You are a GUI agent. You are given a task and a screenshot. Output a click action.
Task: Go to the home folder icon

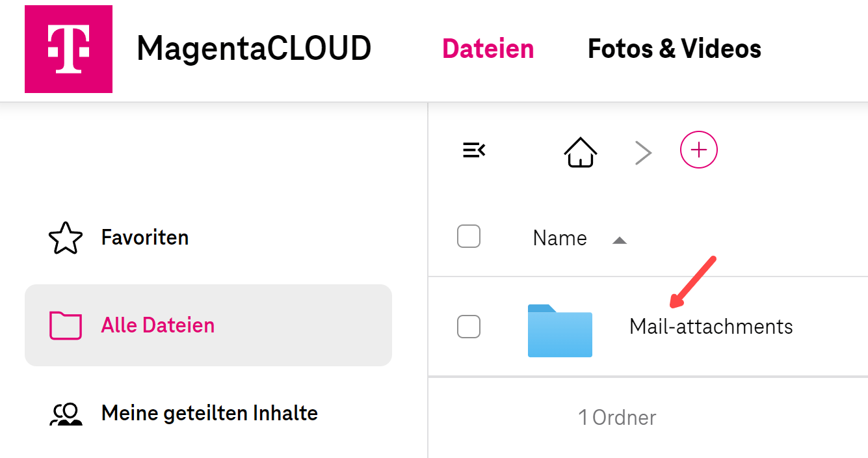point(581,152)
